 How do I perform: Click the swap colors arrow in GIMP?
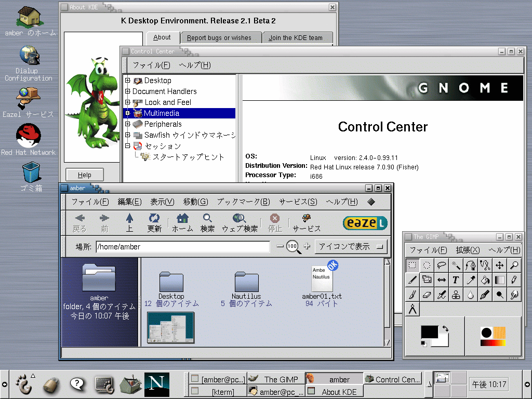click(x=445, y=328)
